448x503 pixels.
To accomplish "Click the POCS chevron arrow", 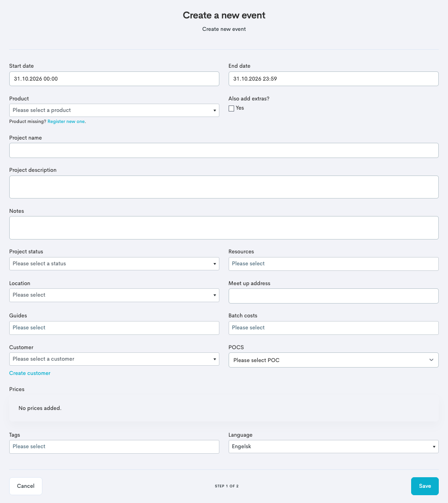I will click(x=431, y=360).
